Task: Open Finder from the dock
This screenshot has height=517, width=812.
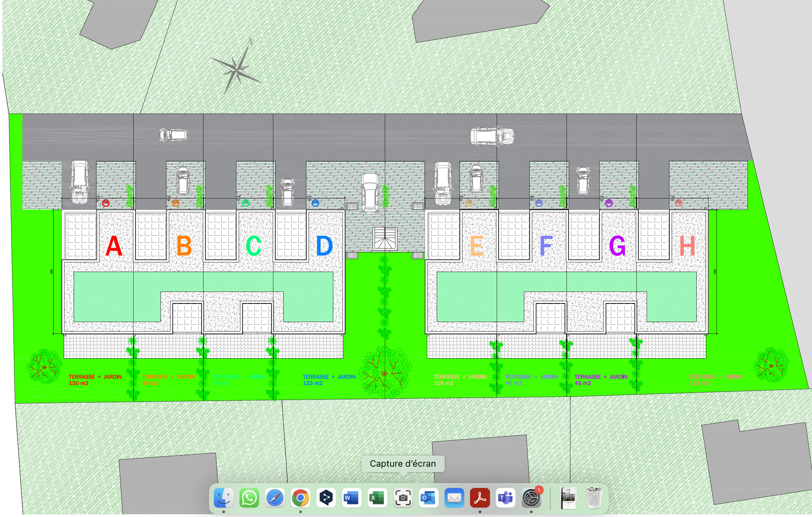Action: tap(224, 497)
